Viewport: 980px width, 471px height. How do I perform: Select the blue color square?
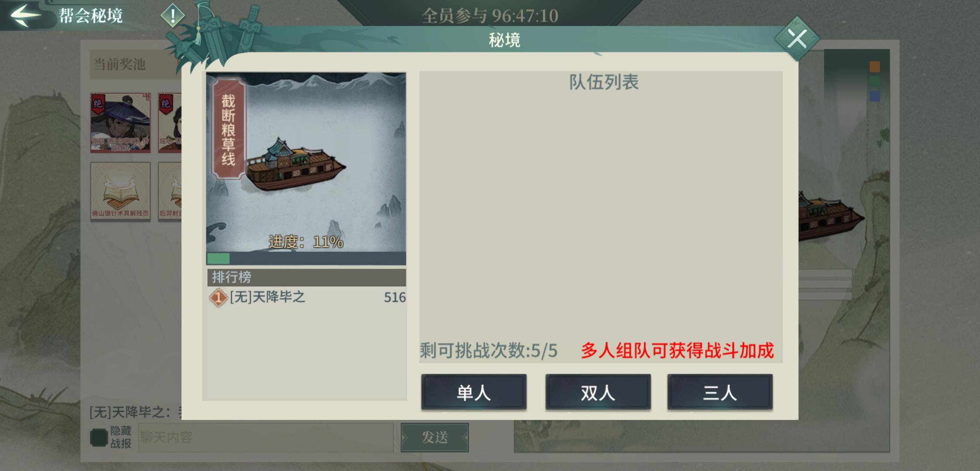click(875, 96)
